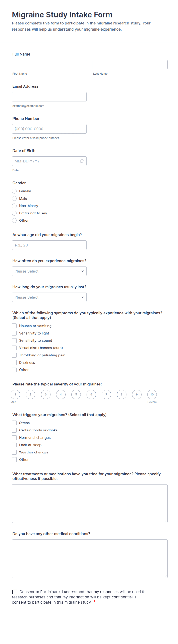The image size is (178, 644).
Task: Open the migraine duration dropdown
Action: [x=49, y=297]
